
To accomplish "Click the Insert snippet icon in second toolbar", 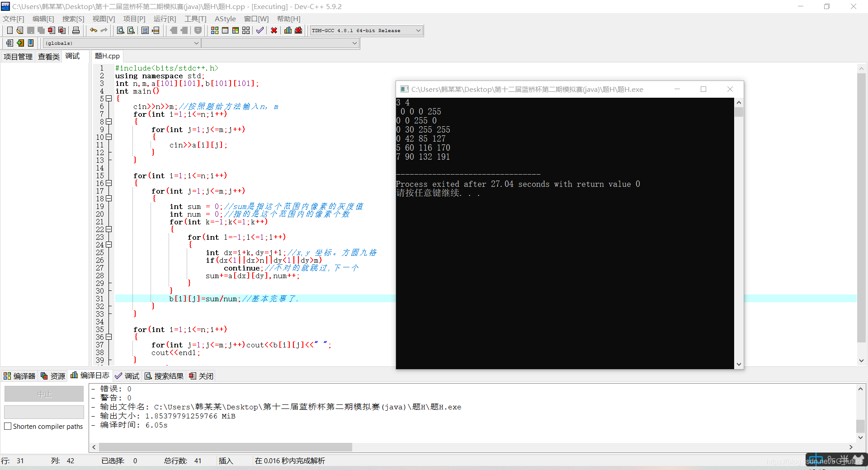I will pyautogui.click(x=9, y=43).
